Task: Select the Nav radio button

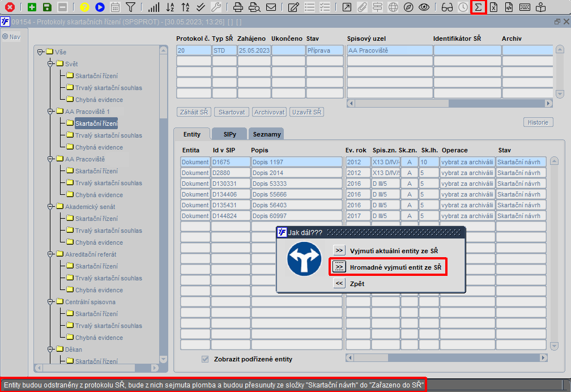Action: click(x=5, y=36)
